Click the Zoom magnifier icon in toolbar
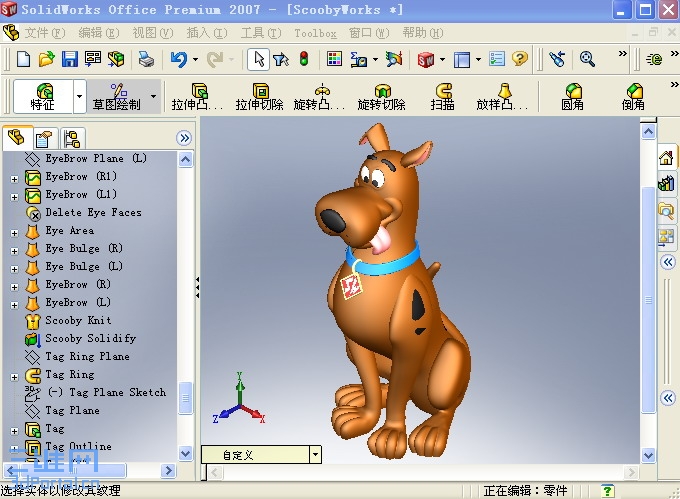 [587, 59]
